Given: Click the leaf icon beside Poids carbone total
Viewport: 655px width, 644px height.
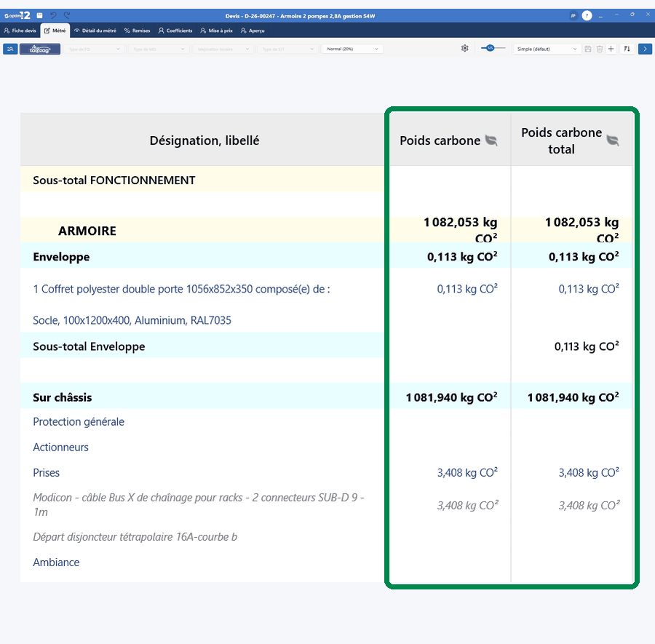Looking at the screenshot, I should coord(613,140).
